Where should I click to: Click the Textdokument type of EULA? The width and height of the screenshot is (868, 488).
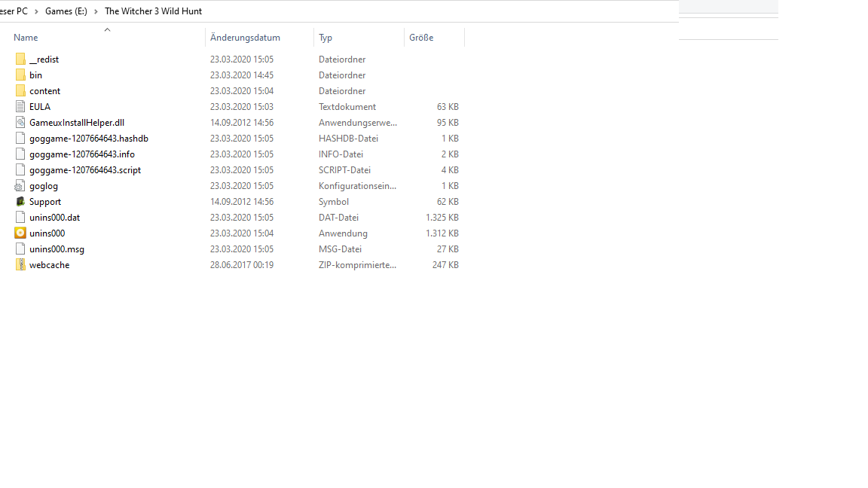[347, 107]
